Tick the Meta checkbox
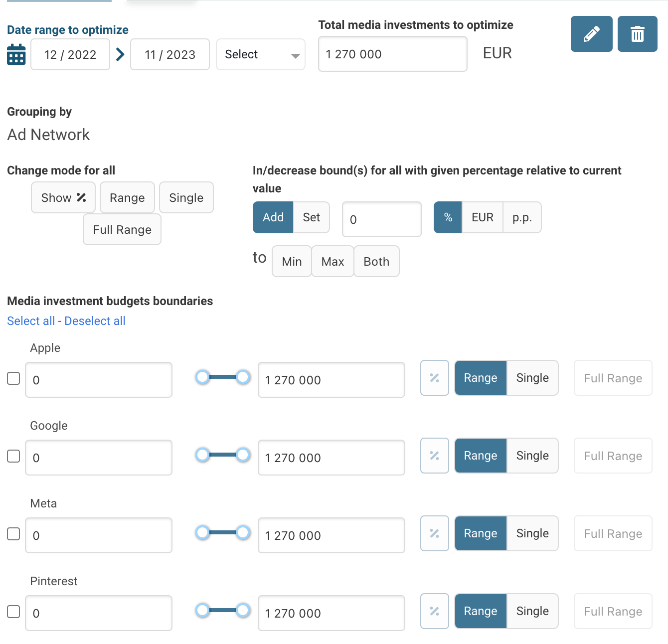 pos(13,534)
